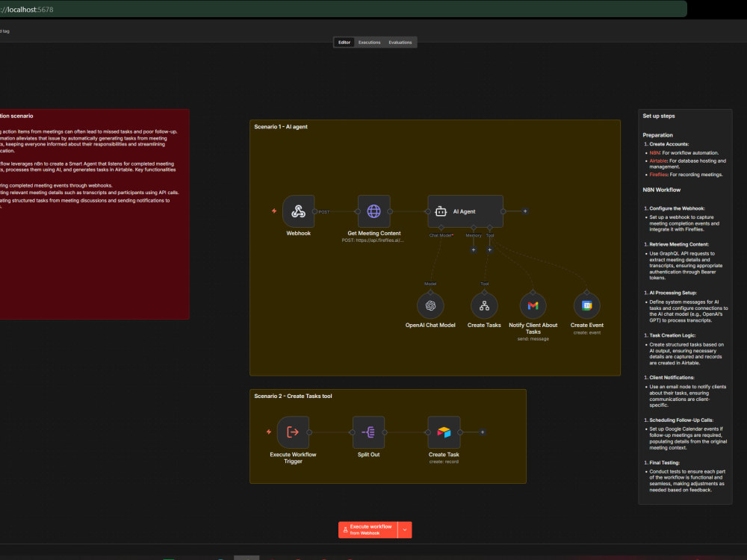The width and height of the screenshot is (747, 560).
Task: Open the Notify Client About Tasks Gmail node
Action: coord(533,305)
